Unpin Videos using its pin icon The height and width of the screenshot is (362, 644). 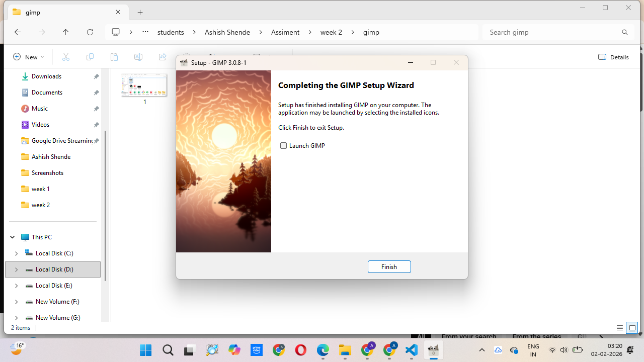coord(96,125)
